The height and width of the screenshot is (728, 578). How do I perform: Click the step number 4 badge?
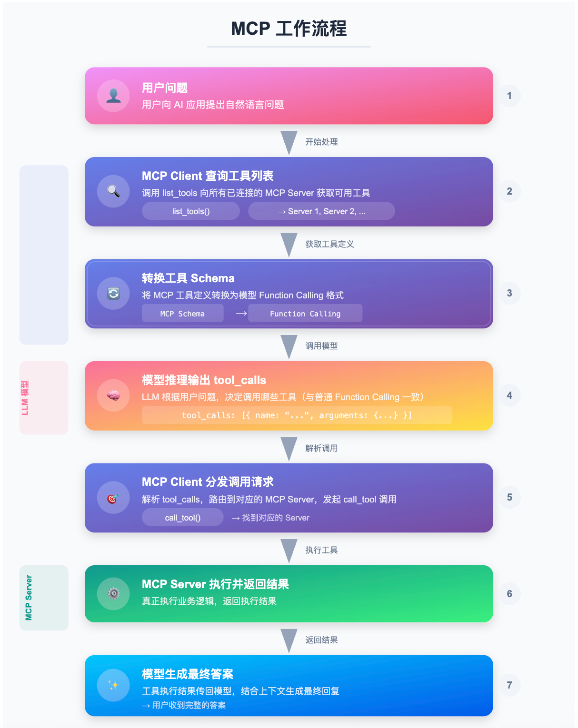509,395
